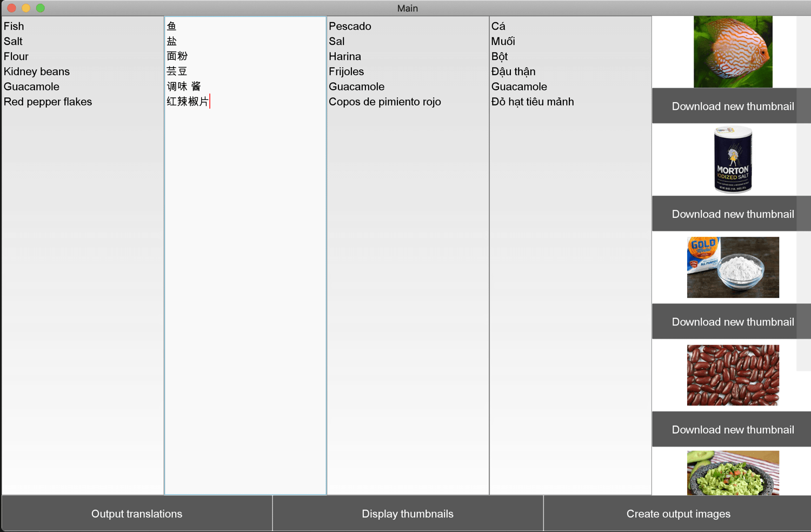Click inside the Chinese translation editing pane
811x532 pixels.
243,270
